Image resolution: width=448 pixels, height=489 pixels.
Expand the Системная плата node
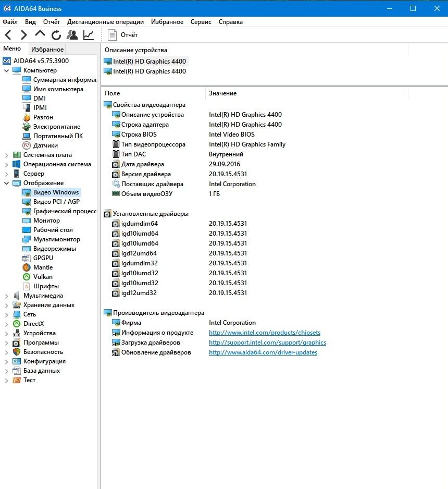pyautogui.click(x=6, y=155)
